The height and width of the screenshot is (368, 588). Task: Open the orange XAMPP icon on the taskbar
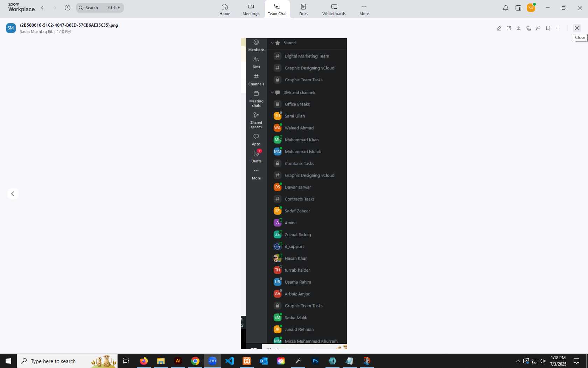(247, 361)
